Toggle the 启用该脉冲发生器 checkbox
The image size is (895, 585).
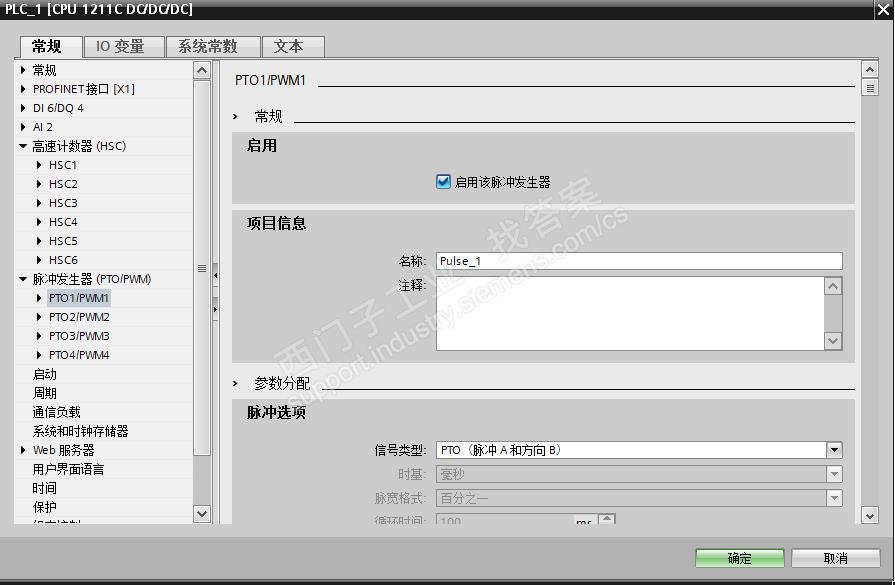pyautogui.click(x=443, y=182)
